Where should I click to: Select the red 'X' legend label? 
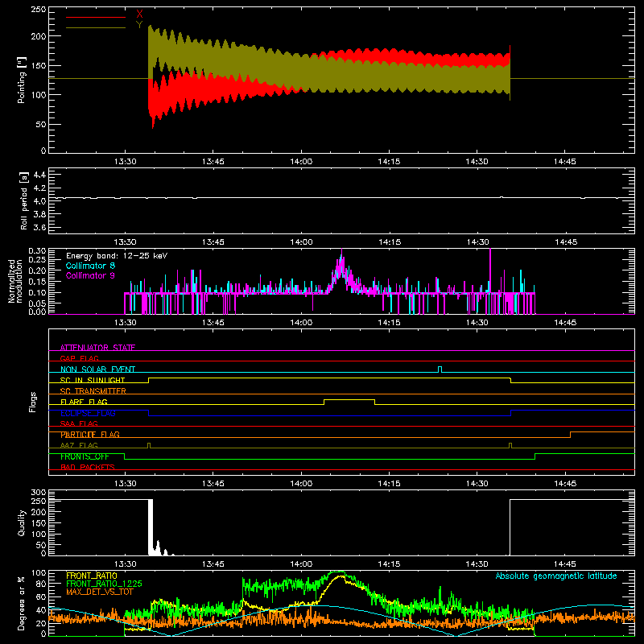pos(139,14)
